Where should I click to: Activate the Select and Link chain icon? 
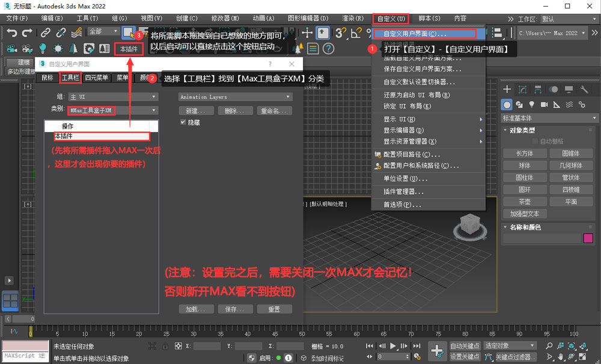pyautogui.click(x=46, y=33)
